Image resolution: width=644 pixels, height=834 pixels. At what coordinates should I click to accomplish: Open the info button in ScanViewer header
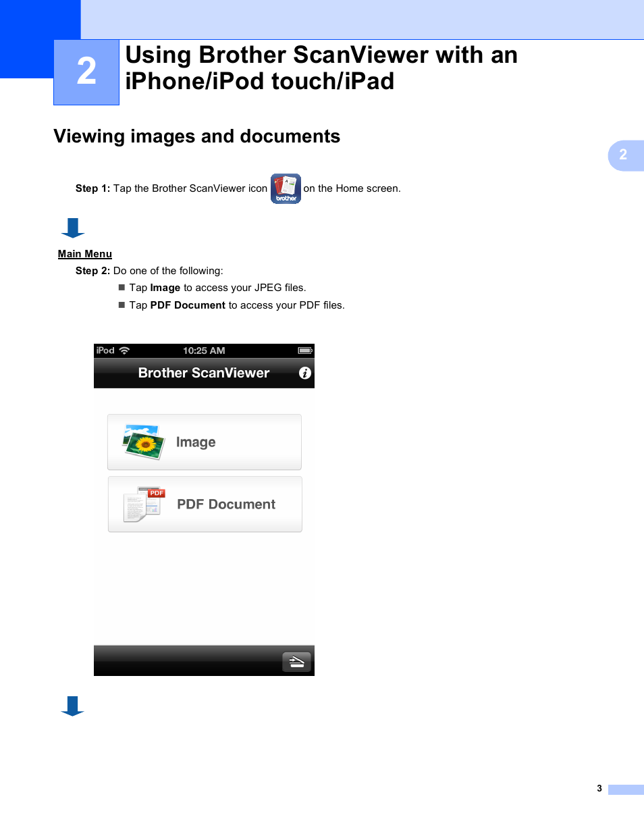[x=305, y=373]
